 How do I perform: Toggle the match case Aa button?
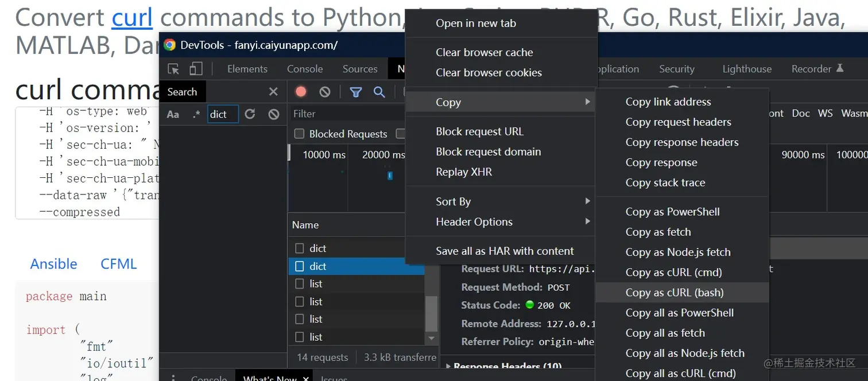173,114
